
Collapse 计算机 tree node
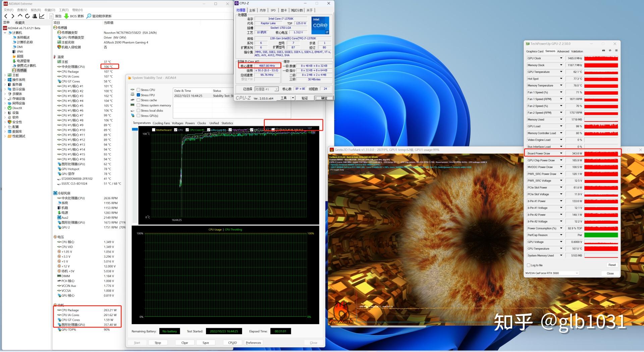(5, 33)
